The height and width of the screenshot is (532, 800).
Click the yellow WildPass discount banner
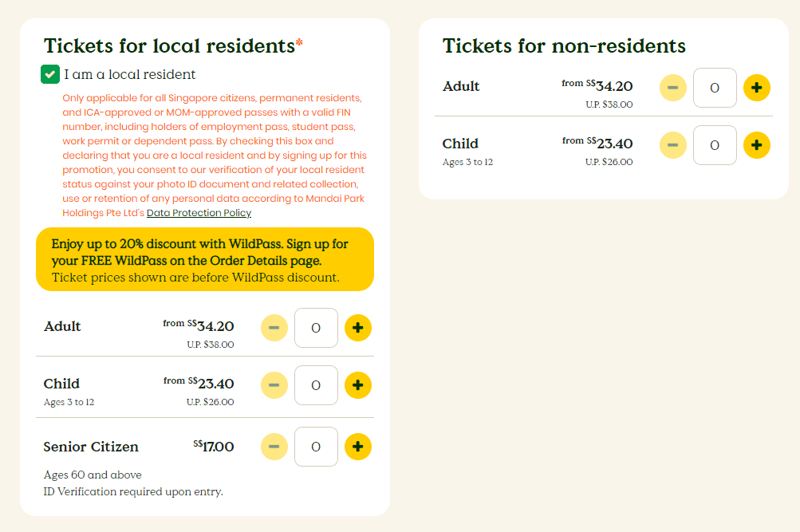pyautogui.click(x=204, y=259)
